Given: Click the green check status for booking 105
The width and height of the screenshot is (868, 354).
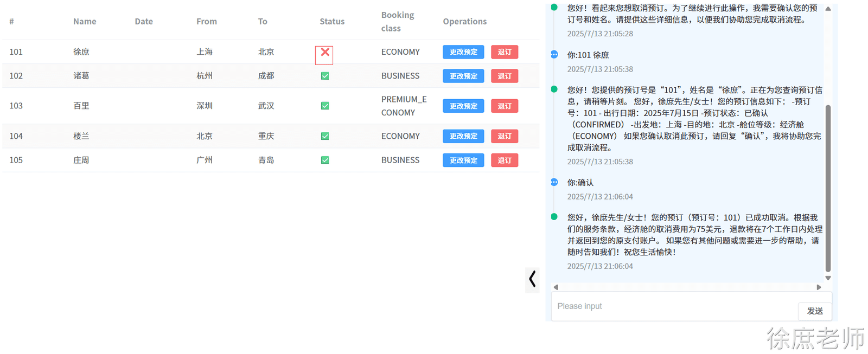Looking at the screenshot, I should click(325, 160).
